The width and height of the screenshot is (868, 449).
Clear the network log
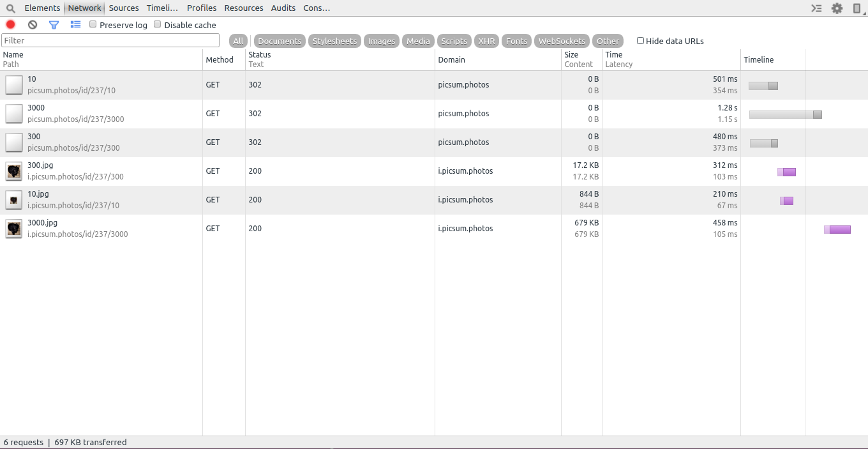point(33,25)
